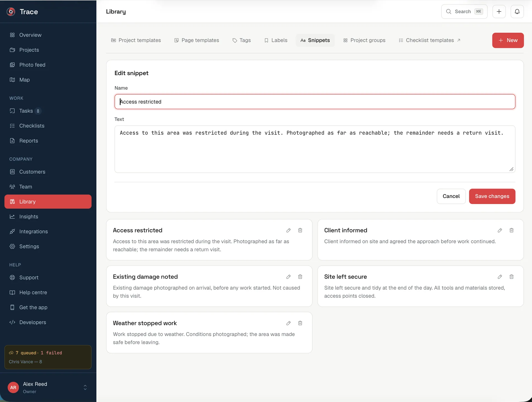Click the red New button
The width and height of the screenshot is (532, 402).
(508, 40)
